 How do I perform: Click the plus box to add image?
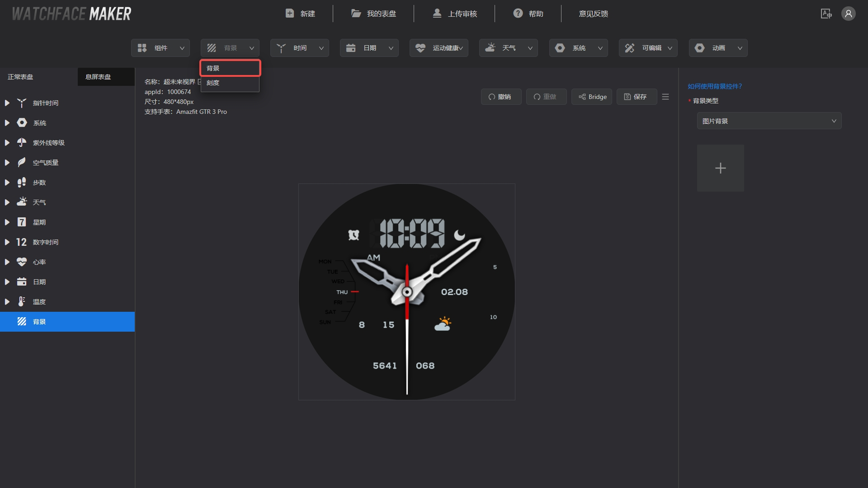coord(720,168)
